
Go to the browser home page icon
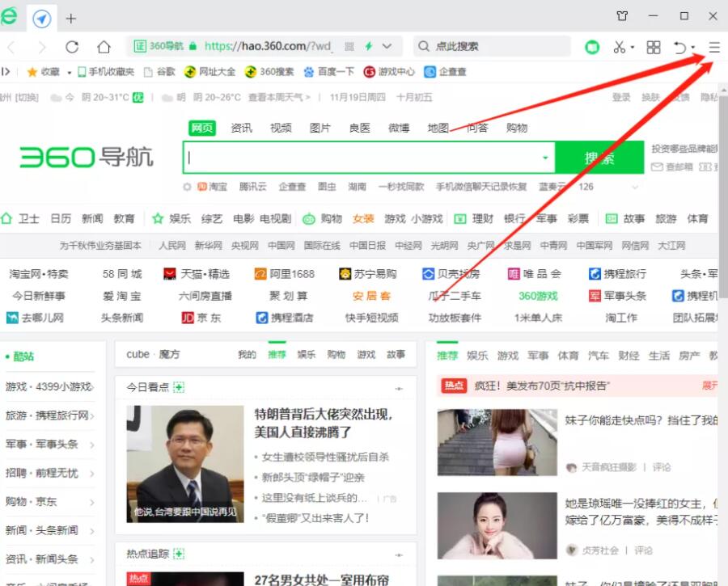pyautogui.click(x=104, y=47)
